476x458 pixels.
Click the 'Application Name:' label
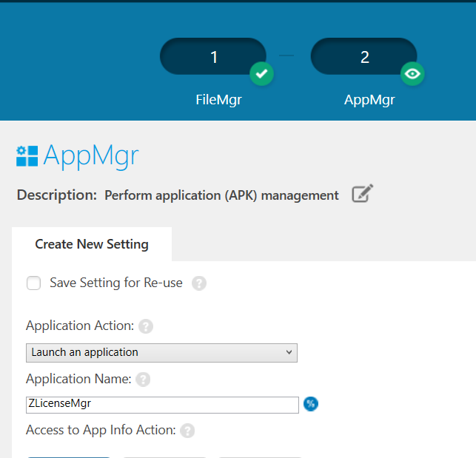[x=79, y=379]
